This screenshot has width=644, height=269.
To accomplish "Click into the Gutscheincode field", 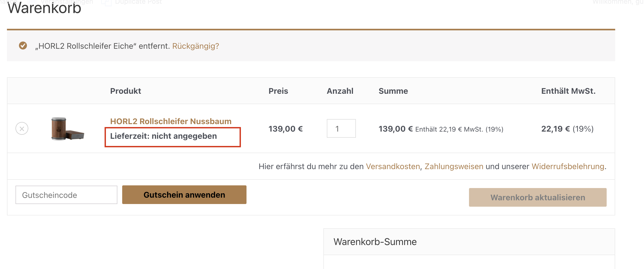I will [x=66, y=195].
